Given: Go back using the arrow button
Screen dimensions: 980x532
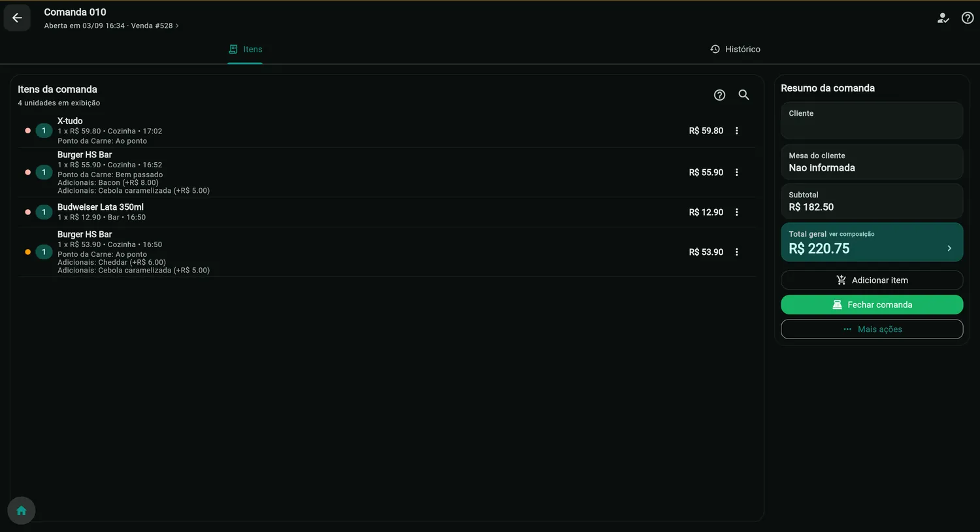Looking at the screenshot, I should click(17, 18).
